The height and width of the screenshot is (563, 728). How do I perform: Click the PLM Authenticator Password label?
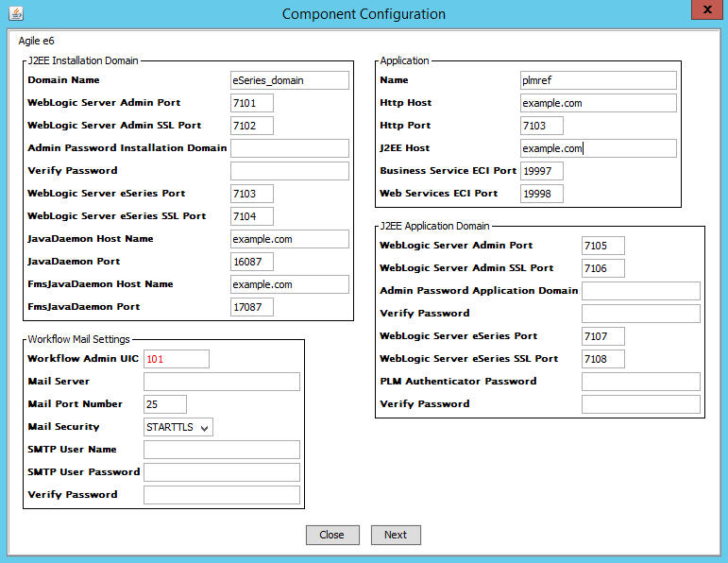(458, 382)
